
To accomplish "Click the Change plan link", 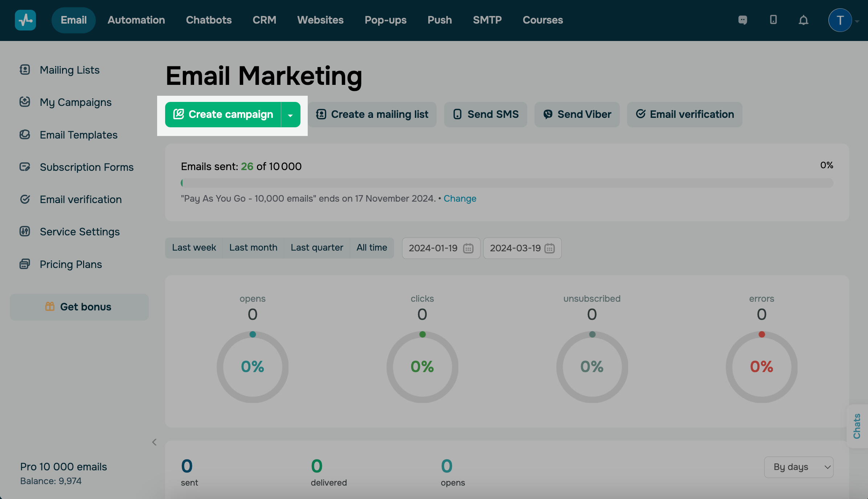I will tap(460, 198).
